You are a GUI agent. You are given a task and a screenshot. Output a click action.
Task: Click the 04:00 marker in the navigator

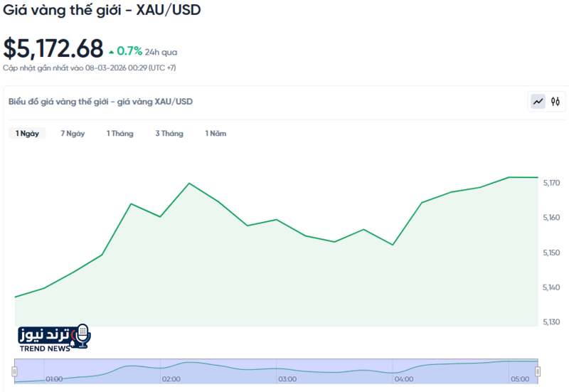(x=403, y=379)
